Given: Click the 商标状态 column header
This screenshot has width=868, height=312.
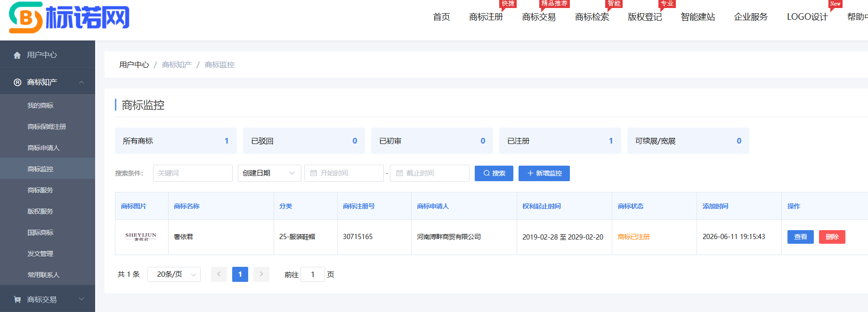Looking at the screenshot, I should click(x=631, y=206).
